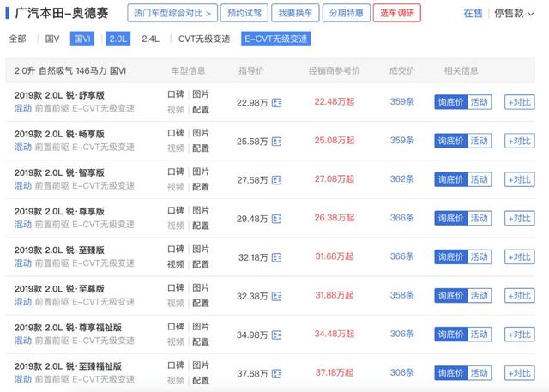Click 询底价 for 锐·至臻版
Screen dimensions: 549x392
[x=451, y=256]
